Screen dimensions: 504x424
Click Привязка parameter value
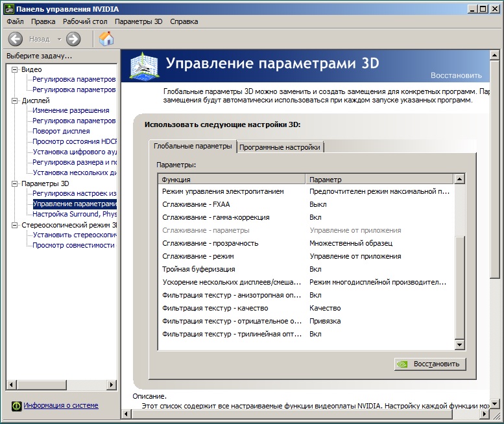(325, 321)
